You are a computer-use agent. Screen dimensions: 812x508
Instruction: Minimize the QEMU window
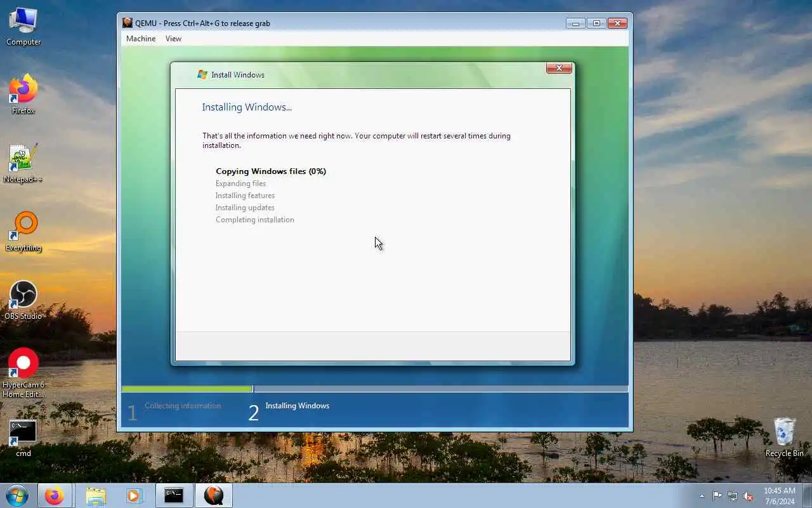click(x=575, y=23)
